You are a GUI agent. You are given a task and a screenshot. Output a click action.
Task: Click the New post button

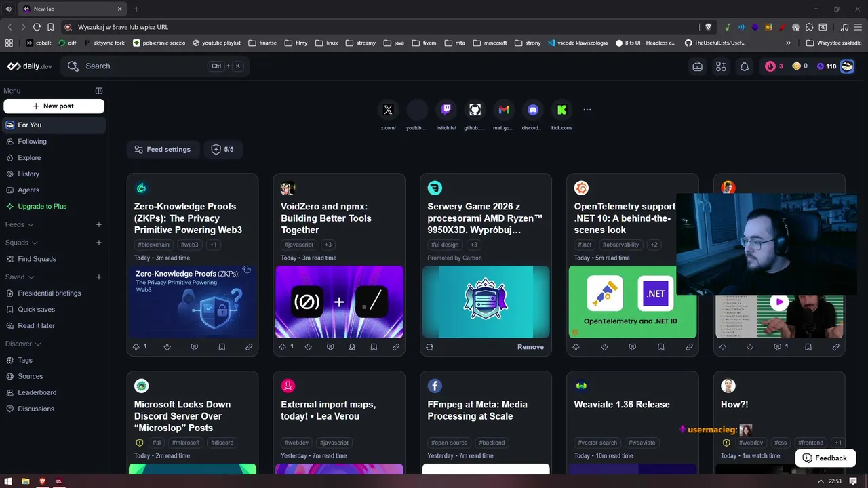pos(54,106)
